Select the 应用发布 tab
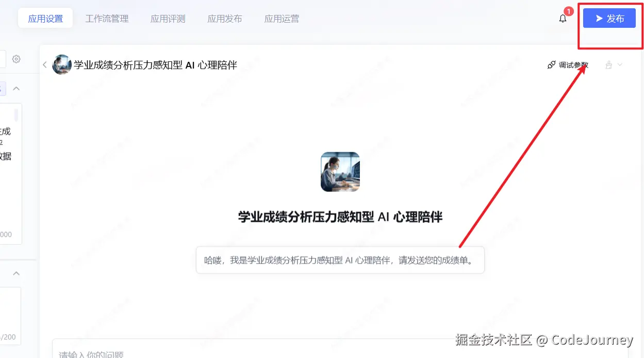 [224, 18]
